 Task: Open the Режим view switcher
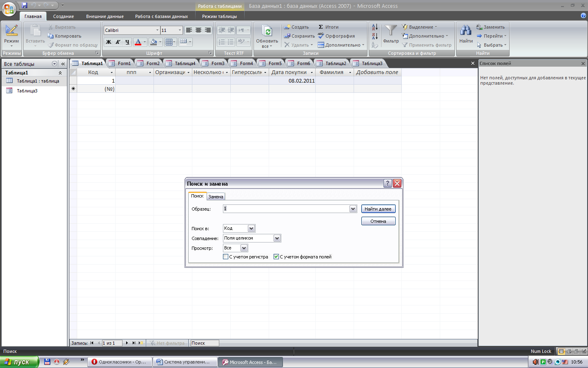pos(11,36)
